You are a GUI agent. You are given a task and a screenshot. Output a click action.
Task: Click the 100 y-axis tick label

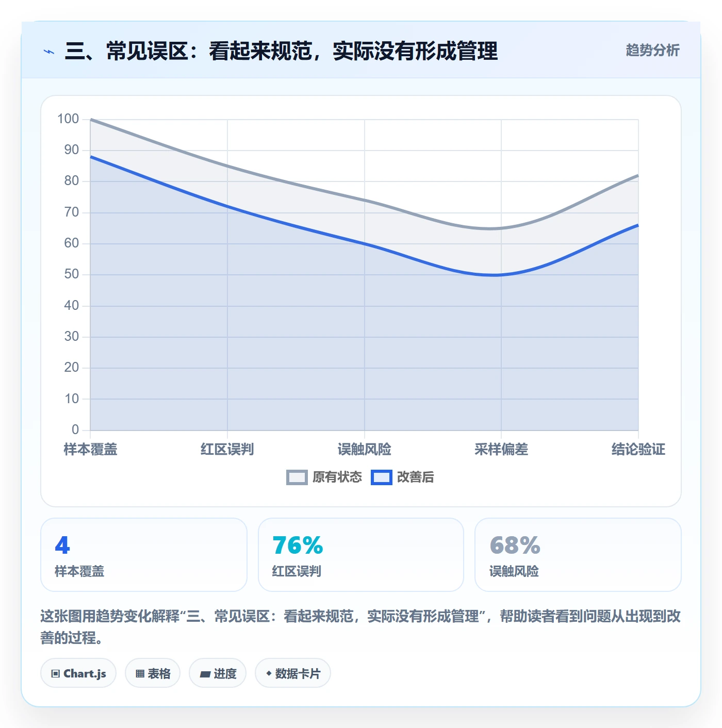[x=68, y=119]
